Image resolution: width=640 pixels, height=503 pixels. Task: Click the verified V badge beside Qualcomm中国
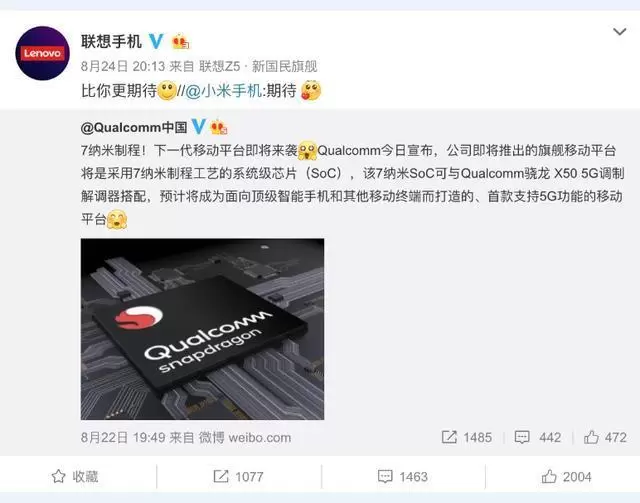(198, 127)
